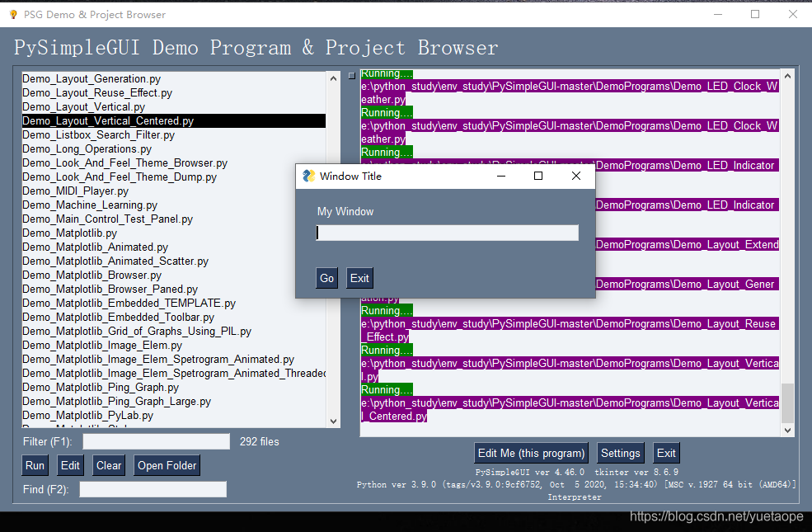Screen dimensions: 812x532
Task: Click Edit Me (this program) button
Action: tap(532, 454)
